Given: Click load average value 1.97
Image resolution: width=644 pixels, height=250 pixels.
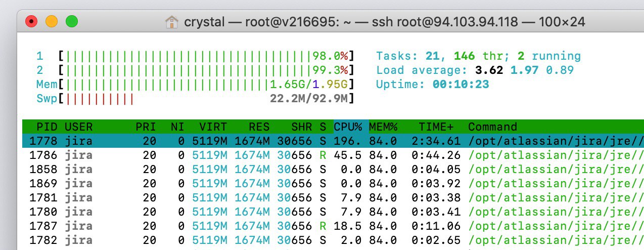Looking at the screenshot, I should pos(524,70).
